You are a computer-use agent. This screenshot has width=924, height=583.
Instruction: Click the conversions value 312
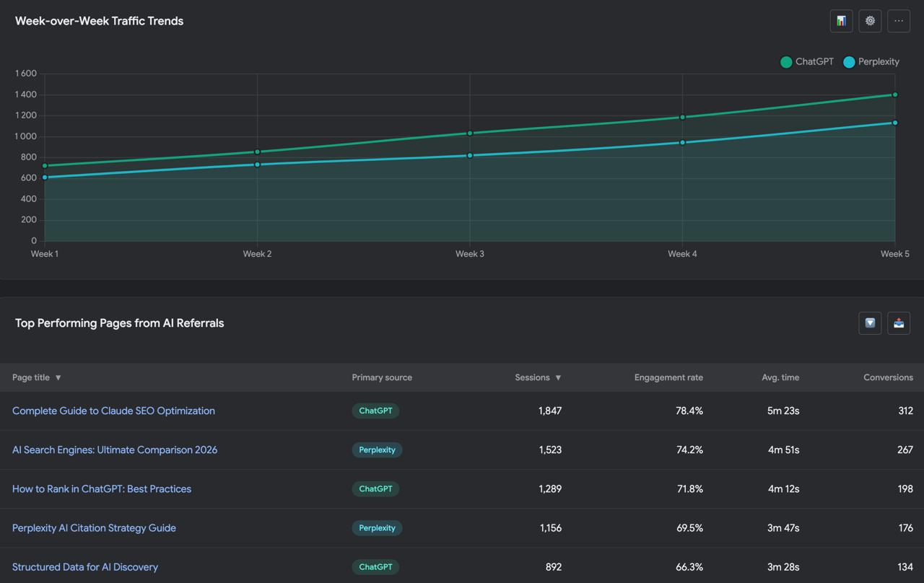pyautogui.click(x=905, y=411)
